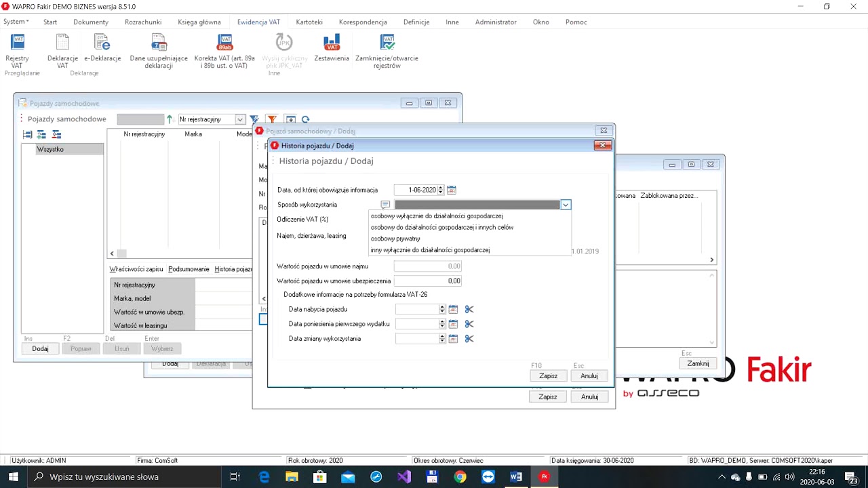Viewport: 868px width, 488px height.
Task: Open Microsoft Word from the taskbar
Action: (x=516, y=476)
